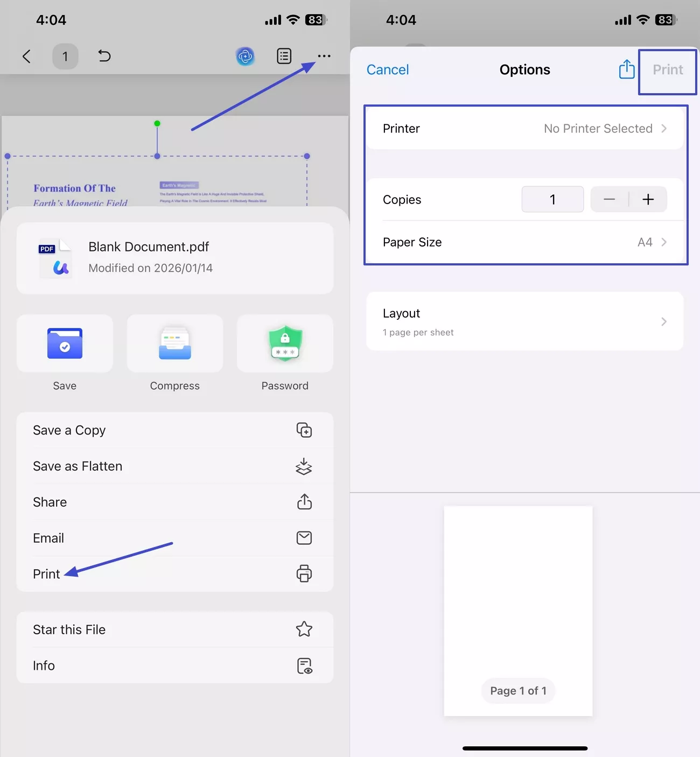Tap the back arrow in the editor toolbar

click(x=26, y=57)
